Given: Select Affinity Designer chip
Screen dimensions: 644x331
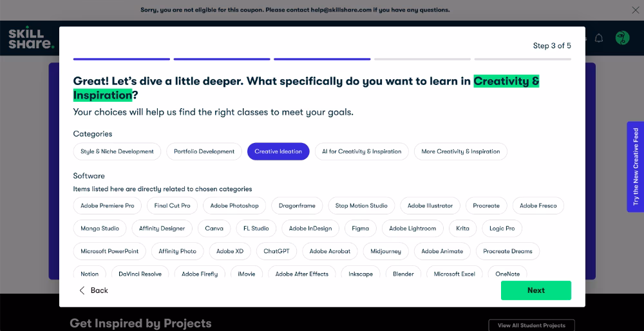Looking at the screenshot, I should [162, 229].
